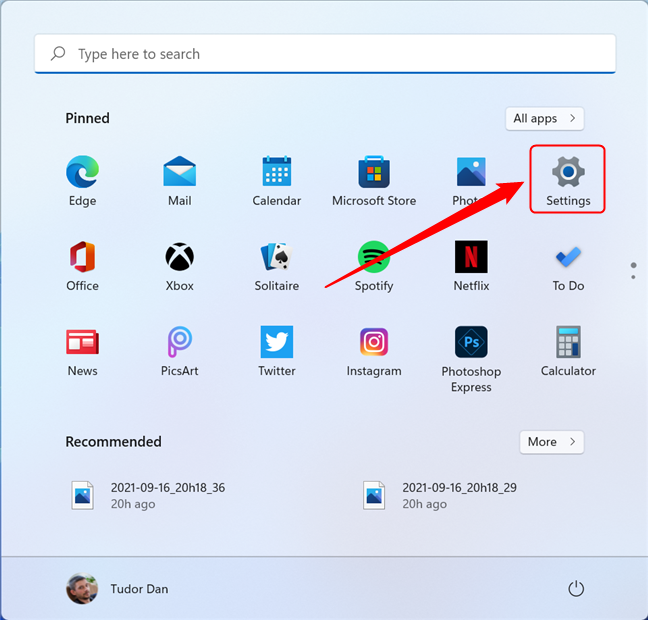648x620 pixels.
Task: Open the Spotify app
Action: coord(374,266)
